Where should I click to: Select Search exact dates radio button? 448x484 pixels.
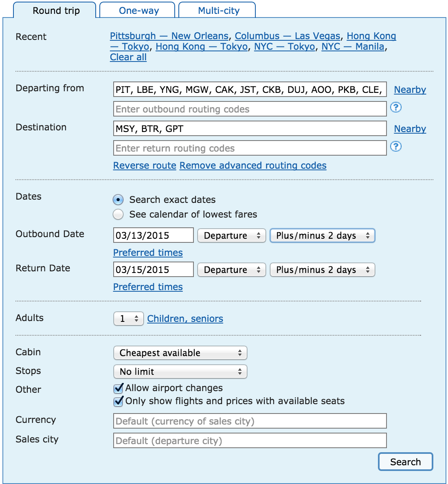118,200
